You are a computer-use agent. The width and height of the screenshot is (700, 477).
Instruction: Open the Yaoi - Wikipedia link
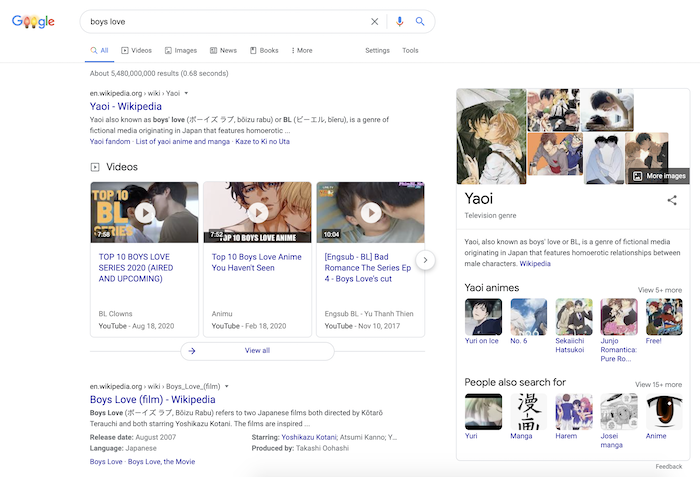[x=125, y=106]
